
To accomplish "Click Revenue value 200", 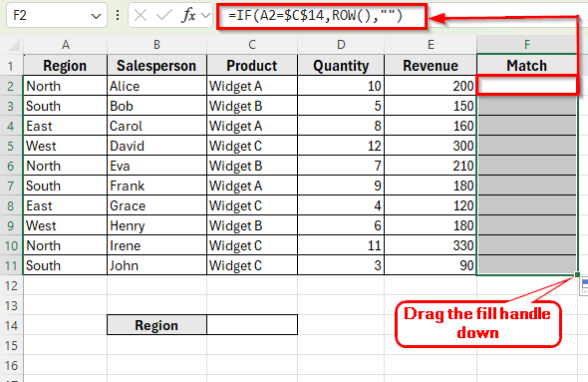I will [431, 86].
